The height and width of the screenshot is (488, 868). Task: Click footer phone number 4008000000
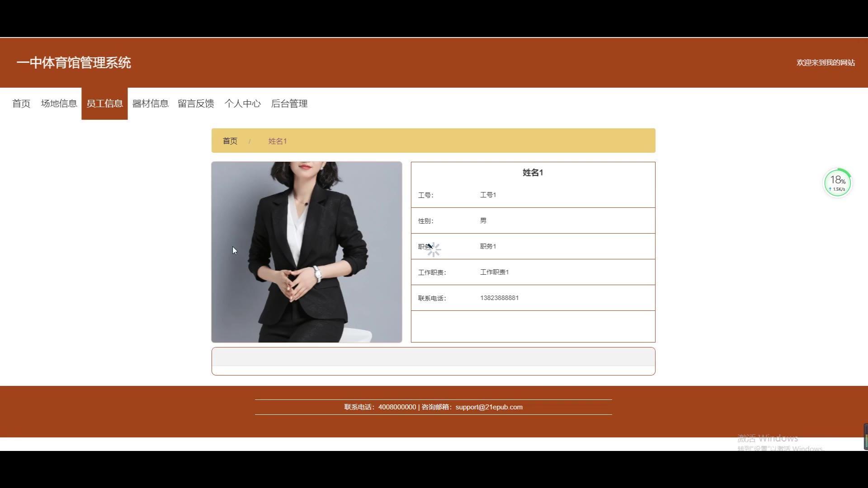click(397, 407)
